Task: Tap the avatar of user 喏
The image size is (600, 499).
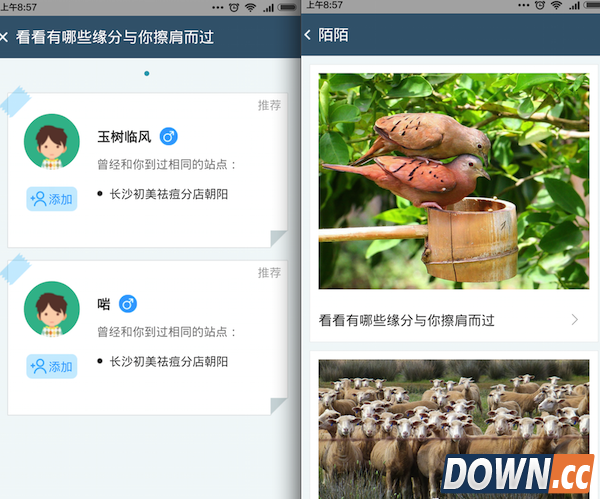Action: 52,309
